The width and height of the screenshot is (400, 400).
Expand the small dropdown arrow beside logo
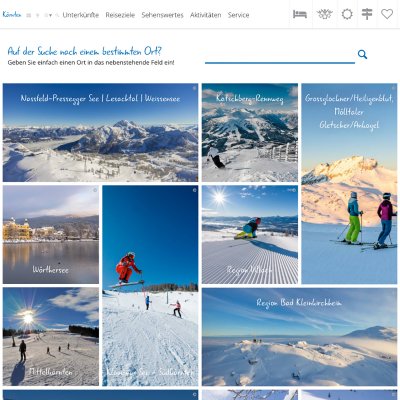point(50,15)
